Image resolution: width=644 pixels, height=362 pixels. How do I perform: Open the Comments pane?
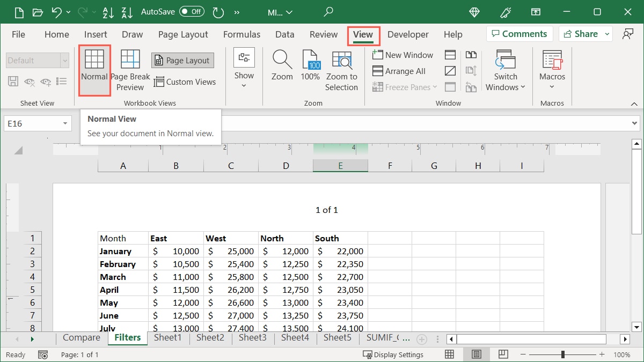(x=519, y=33)
